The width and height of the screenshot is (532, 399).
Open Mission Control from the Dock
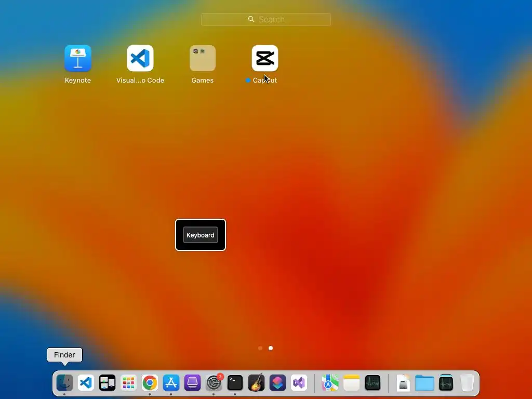point(107,383)
